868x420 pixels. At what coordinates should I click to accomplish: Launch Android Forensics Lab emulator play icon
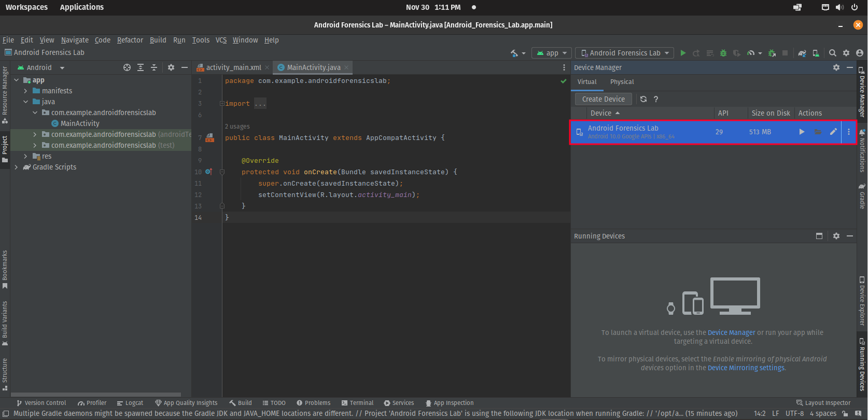pyautogui.click(x=802, y=132)
